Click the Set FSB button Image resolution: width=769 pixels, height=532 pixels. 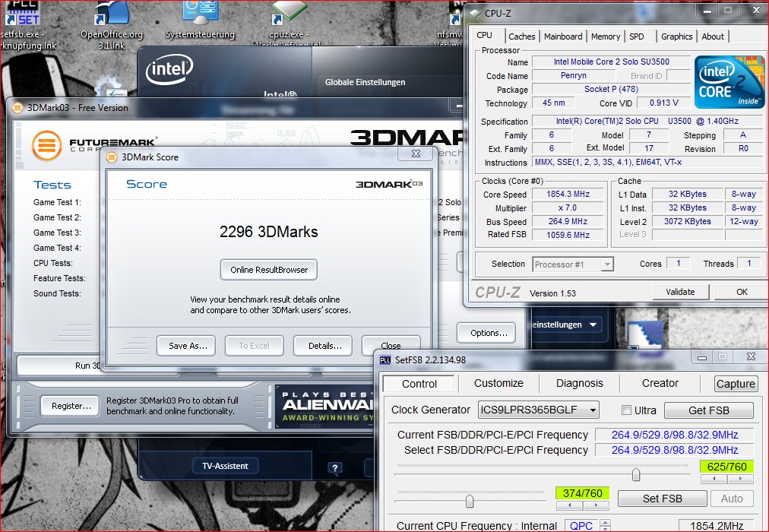pyautogui.click(x=662, y=499)
